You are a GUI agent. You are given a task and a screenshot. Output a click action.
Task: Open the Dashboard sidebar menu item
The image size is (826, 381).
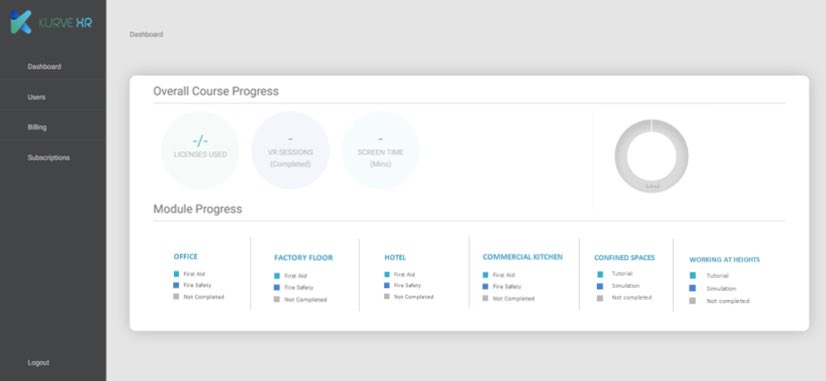(x=44, y=67)
